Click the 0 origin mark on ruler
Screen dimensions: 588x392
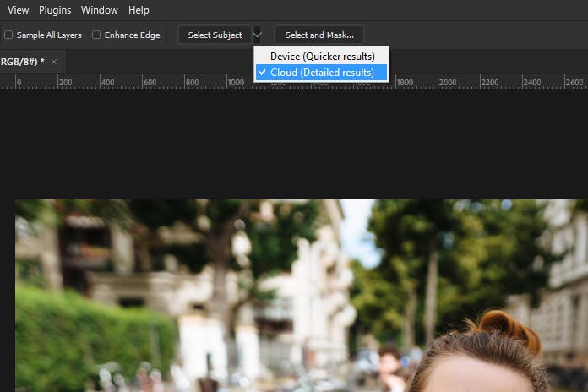19,82
